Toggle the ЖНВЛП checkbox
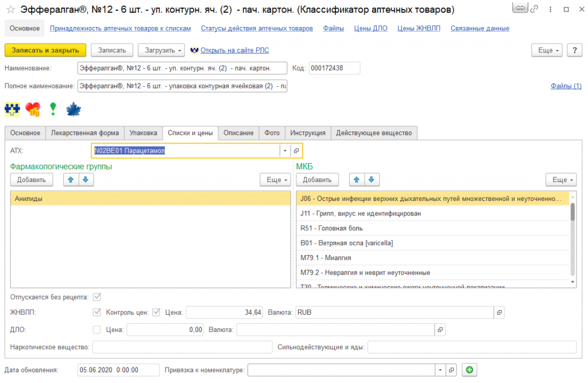Screen dimensions: 588x383 click(96, 312)
